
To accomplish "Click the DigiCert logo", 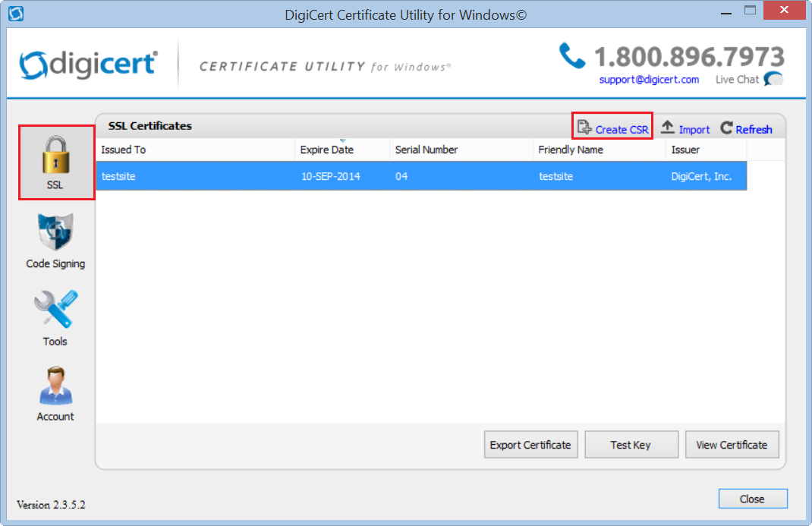I will 88,65.
